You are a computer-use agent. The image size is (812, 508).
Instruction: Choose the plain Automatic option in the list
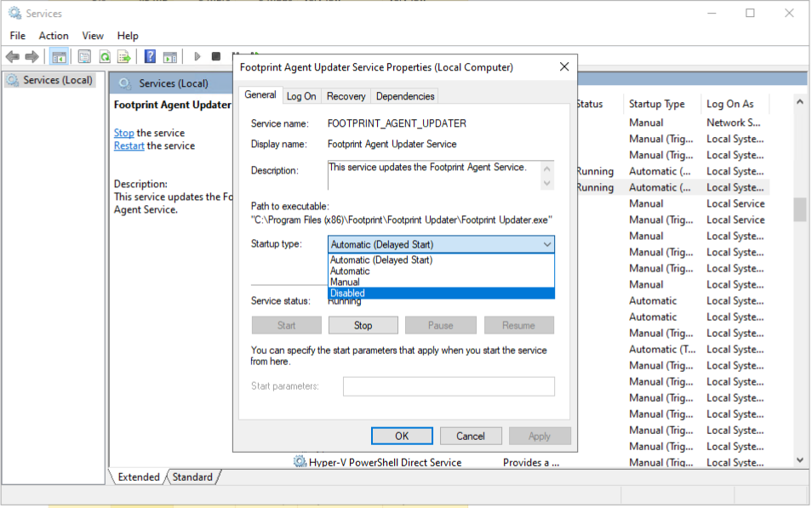(441, 271)
